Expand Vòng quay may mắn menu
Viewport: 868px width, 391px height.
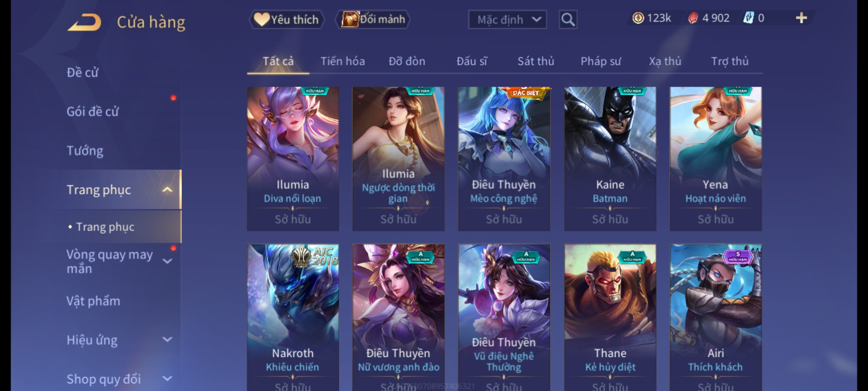tap(167, 261)
